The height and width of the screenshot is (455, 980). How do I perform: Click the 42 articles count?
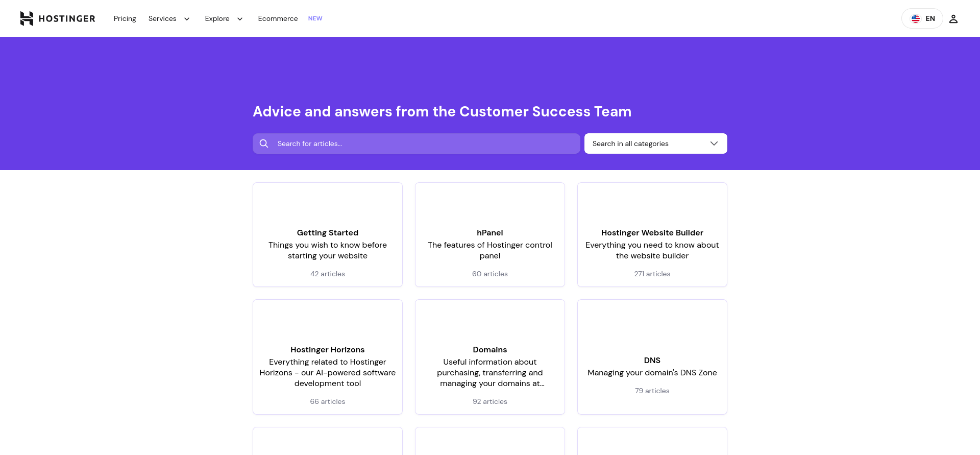328,274
